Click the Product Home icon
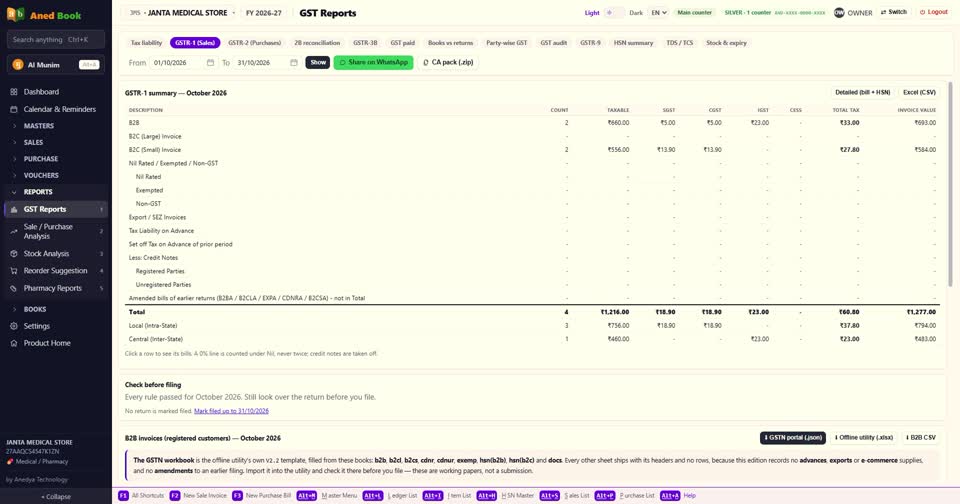The width and height of the screenshot is (960, 504). point(13,344)
